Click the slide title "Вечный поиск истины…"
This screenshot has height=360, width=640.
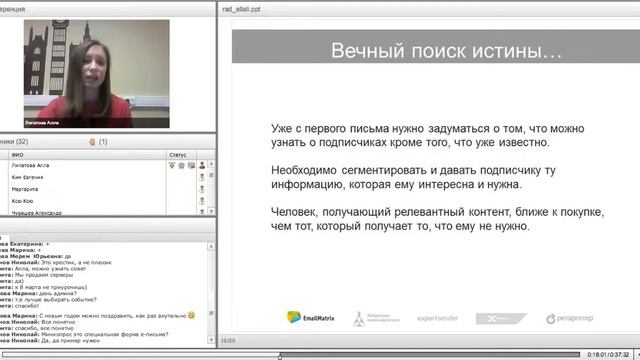click(x=446, y=51)
